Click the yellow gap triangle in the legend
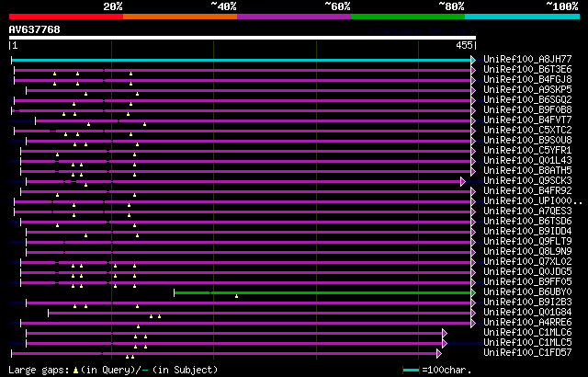This screenshot has height=377, width=588. (75, 370)
